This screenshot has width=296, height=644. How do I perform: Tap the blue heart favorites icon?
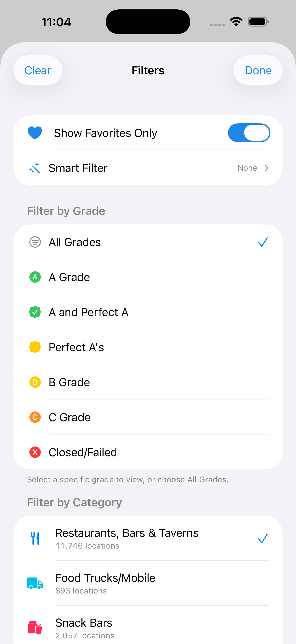pos(35,133)
